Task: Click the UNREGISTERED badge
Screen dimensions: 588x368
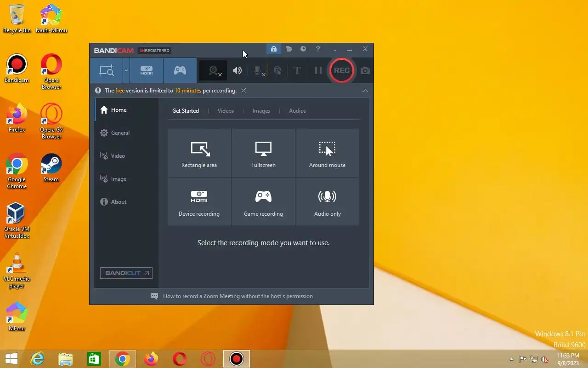Action: [154, 51]
